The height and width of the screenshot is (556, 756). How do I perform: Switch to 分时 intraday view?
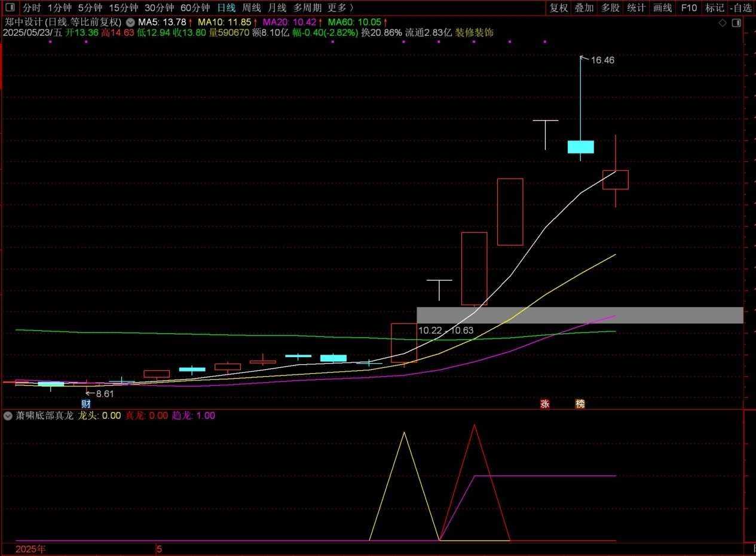32,8
